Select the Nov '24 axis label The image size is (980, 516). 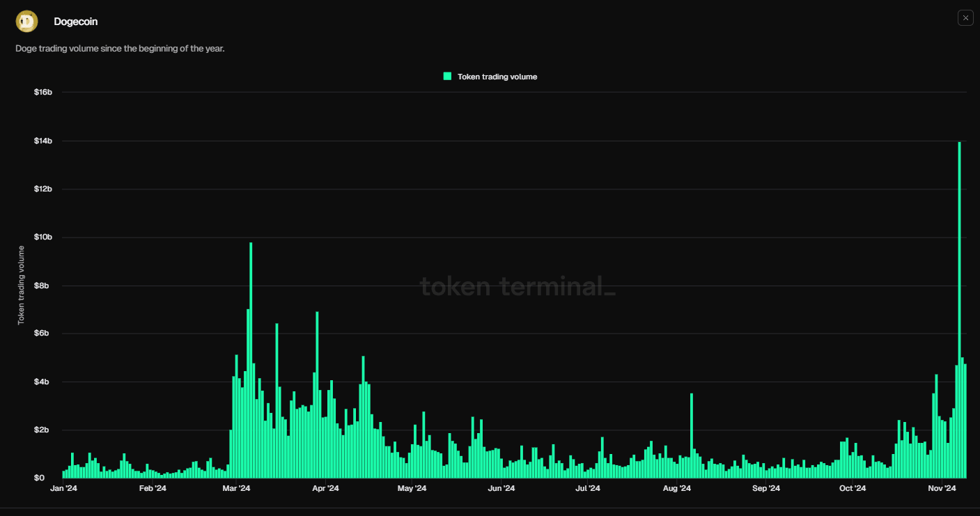click(942, 488)
